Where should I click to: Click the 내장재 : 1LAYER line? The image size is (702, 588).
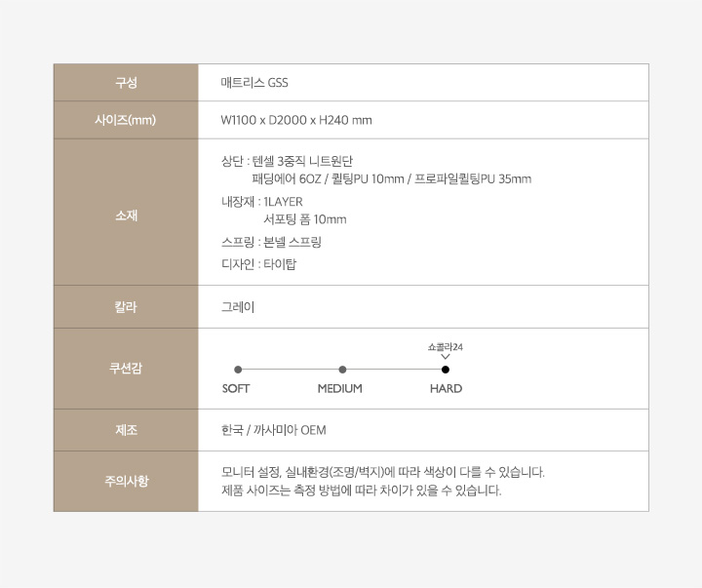262,202
